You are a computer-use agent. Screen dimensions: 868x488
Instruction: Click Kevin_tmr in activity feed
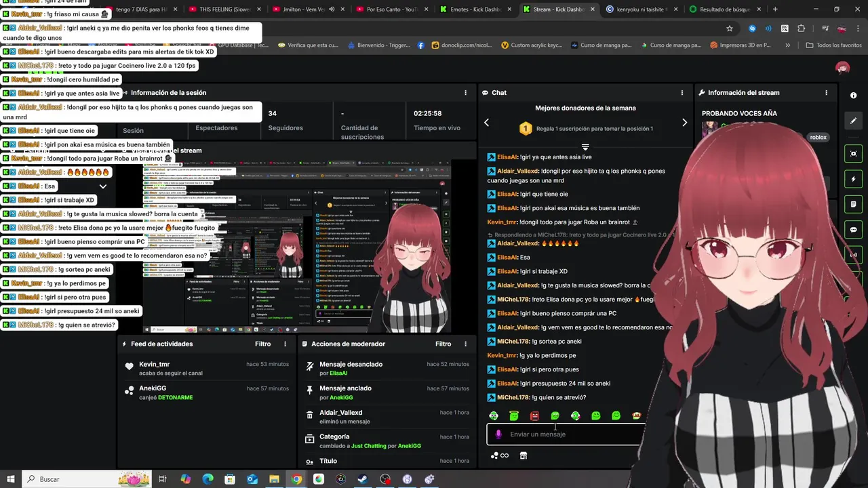click(x=155, y=365)
